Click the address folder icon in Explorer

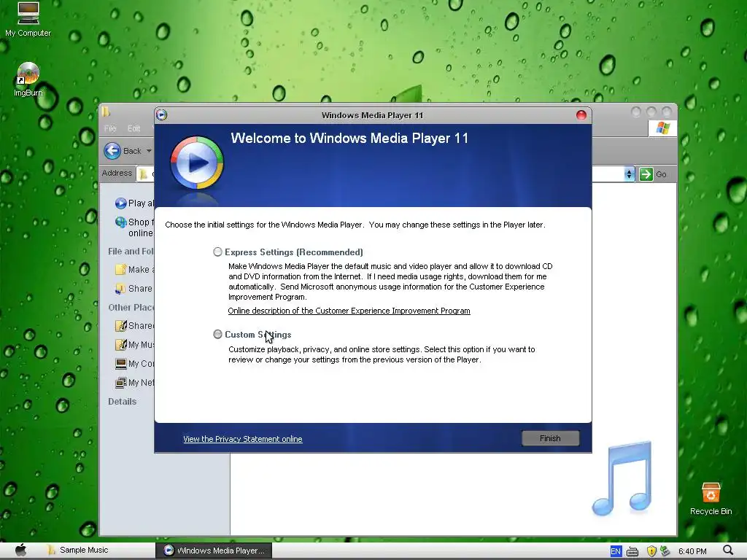[x=143, y=174]
